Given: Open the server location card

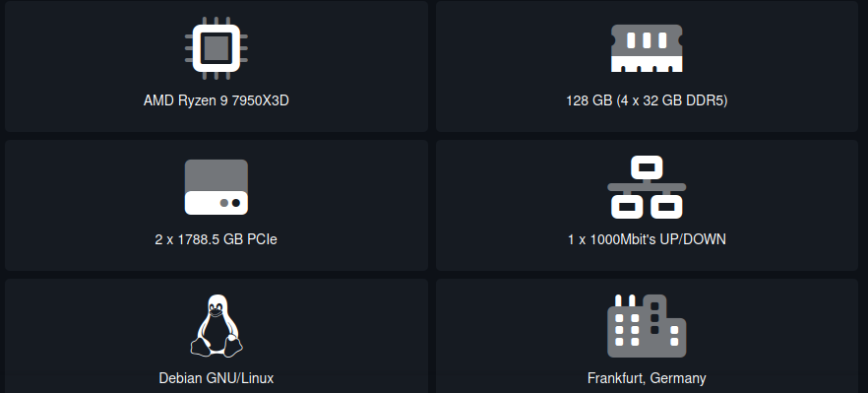Looking at the screenshot, I should coord(647,336).
